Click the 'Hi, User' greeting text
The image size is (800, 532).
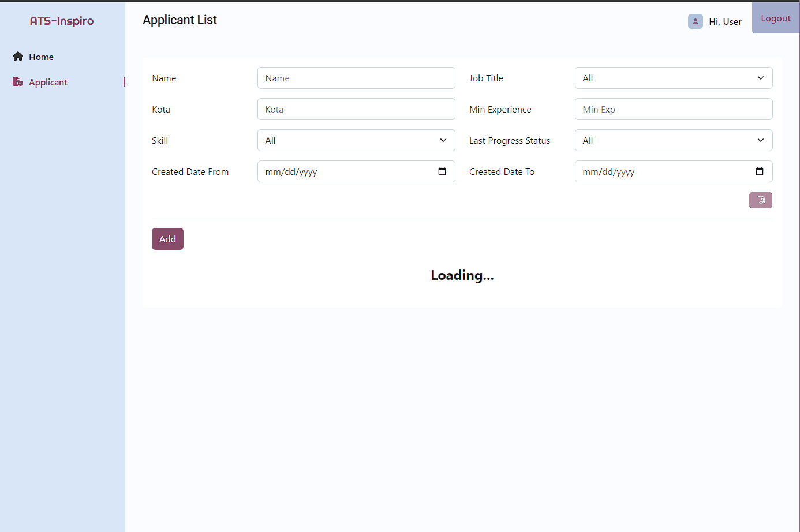(x=725, y=21)
